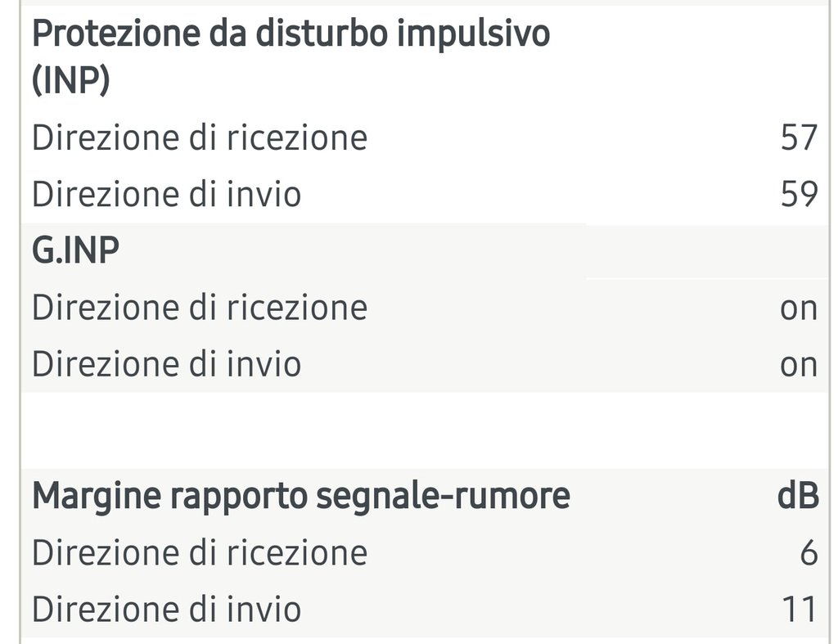
Task: Click the G.INP section heading
Action: click(75, 250)
